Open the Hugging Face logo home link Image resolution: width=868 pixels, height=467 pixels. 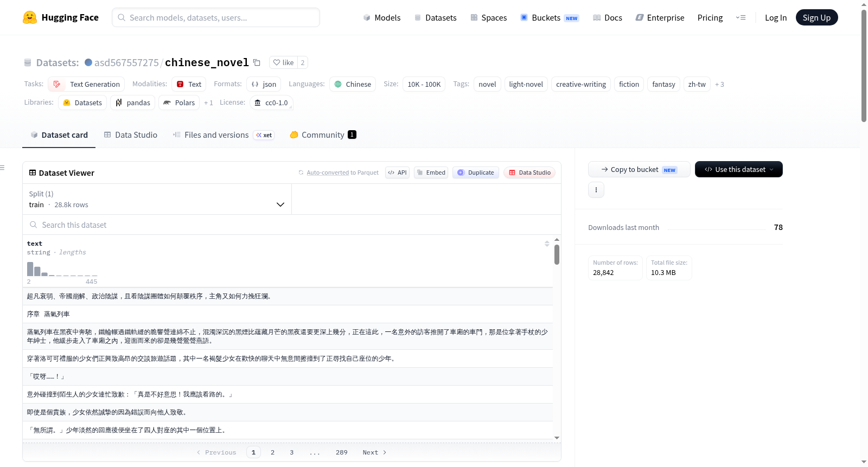point(61,17)
